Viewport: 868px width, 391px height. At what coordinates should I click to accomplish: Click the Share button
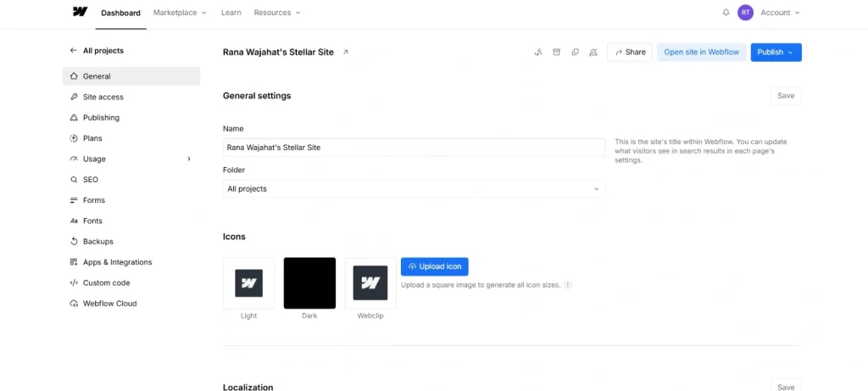[630, 52]
